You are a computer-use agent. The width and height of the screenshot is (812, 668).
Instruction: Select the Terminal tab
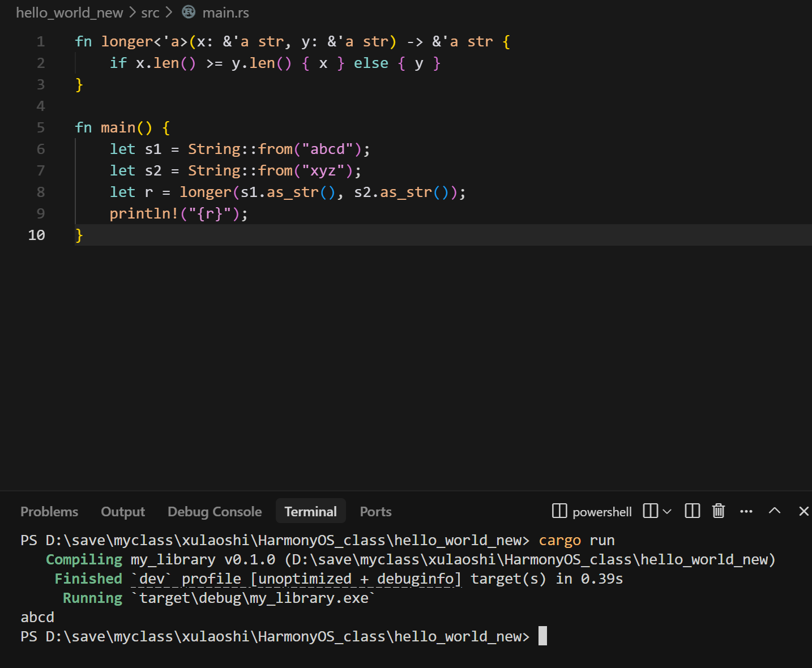(310, 512)
